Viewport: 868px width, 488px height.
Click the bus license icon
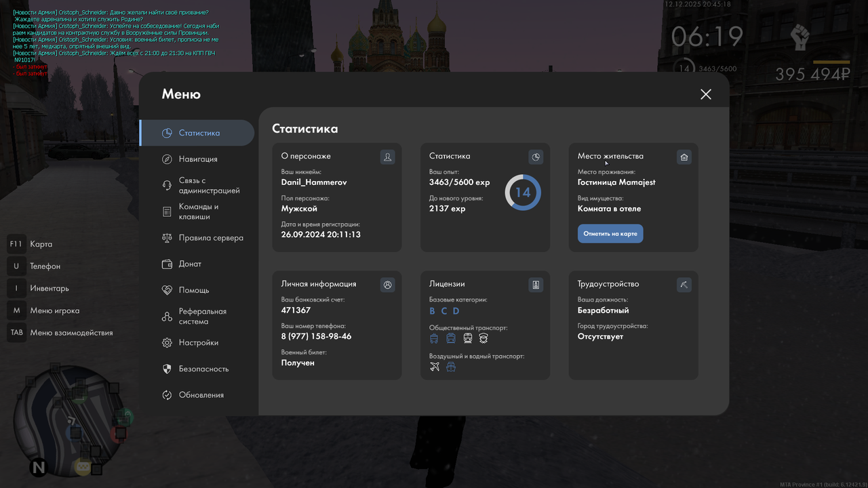(451, 338)
